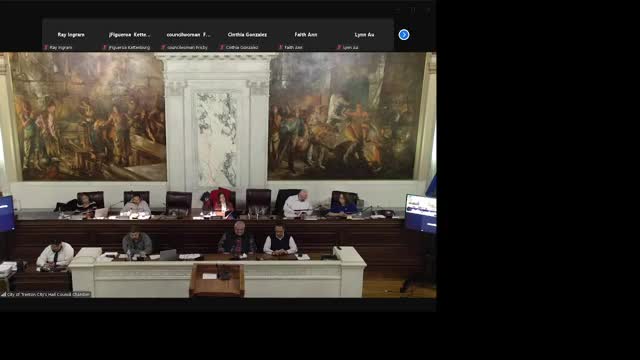Click Cinthia Gonzalez's muted microphone icon
This screenshot has width=640, height=360.
click(x=222, y=47)
